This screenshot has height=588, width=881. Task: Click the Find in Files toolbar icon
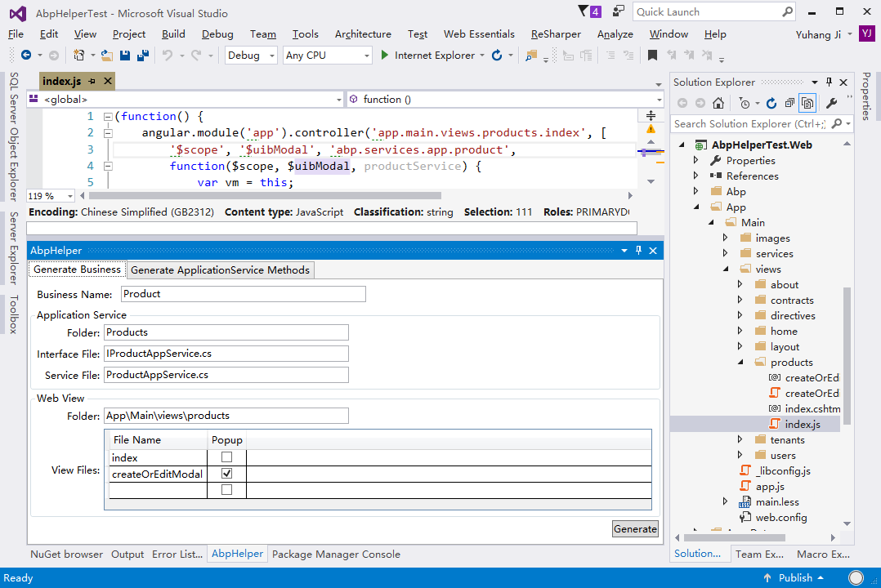coord(531,55)
